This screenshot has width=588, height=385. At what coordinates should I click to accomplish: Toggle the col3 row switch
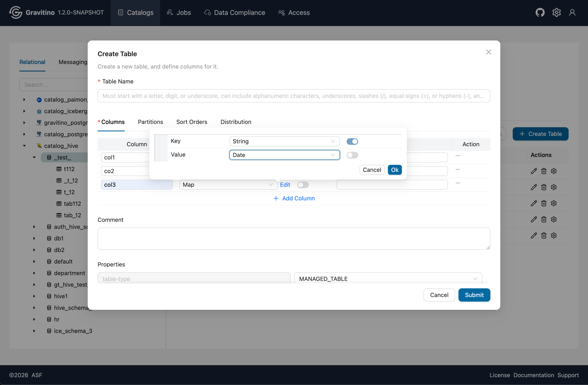pos(303,185)
